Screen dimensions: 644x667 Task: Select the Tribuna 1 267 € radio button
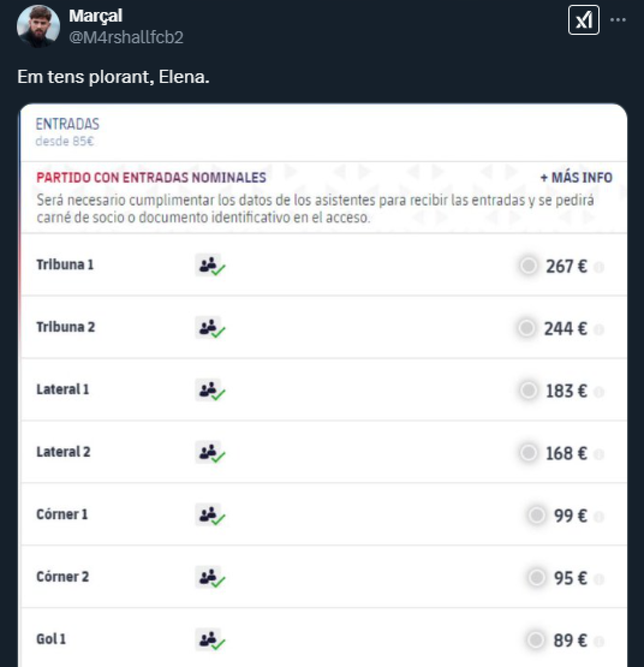coord(528,266)
